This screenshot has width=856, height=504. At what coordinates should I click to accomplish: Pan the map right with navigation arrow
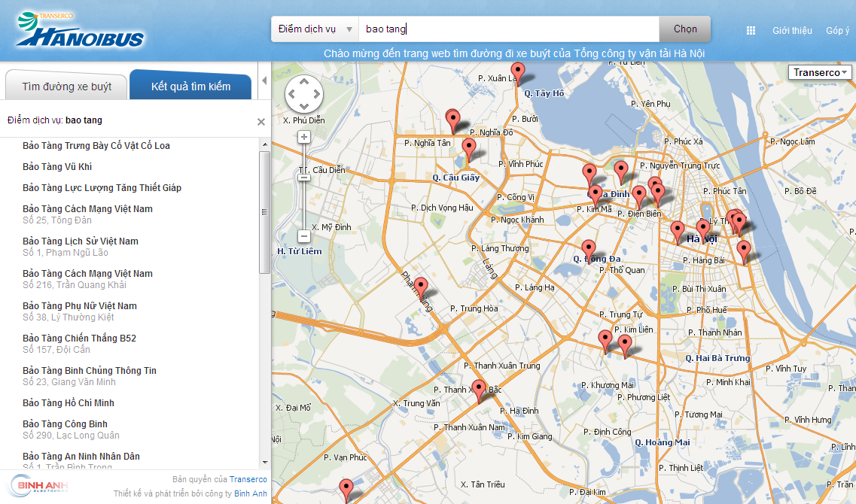(316, 94)
